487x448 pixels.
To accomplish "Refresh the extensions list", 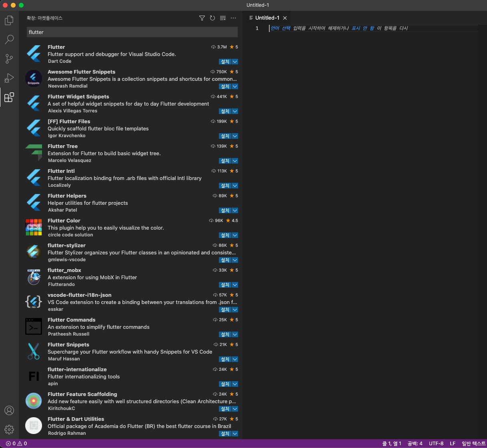I will 212,18.
